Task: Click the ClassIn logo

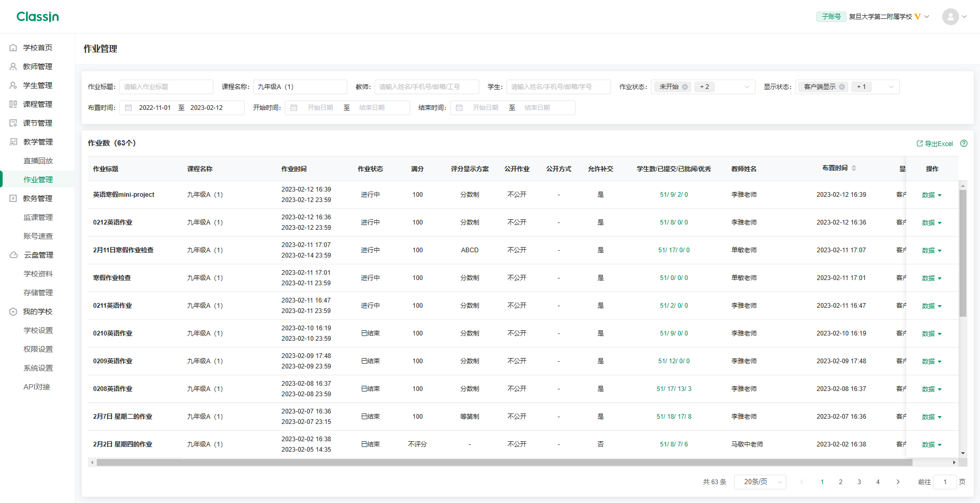Action: 38,17
